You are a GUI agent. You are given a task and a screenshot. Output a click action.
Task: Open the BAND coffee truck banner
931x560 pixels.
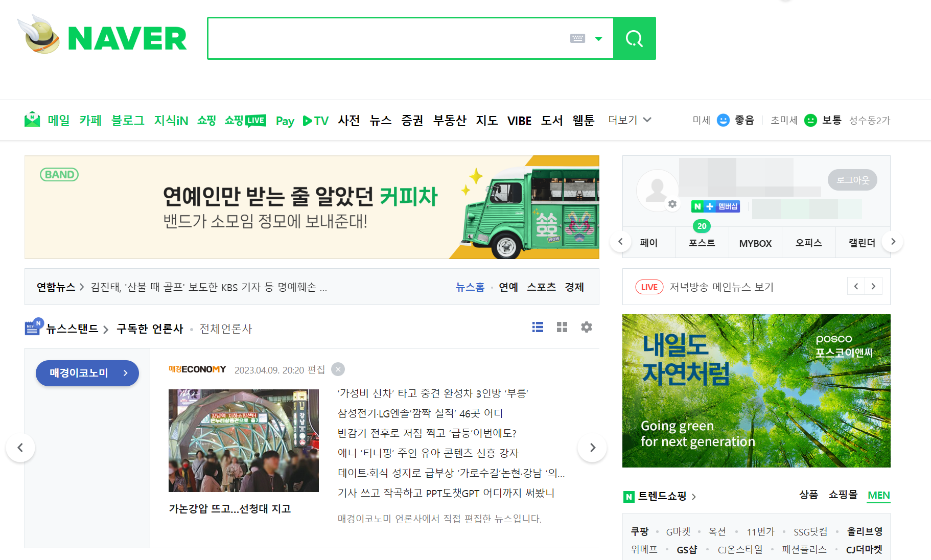tap(312, 207)
